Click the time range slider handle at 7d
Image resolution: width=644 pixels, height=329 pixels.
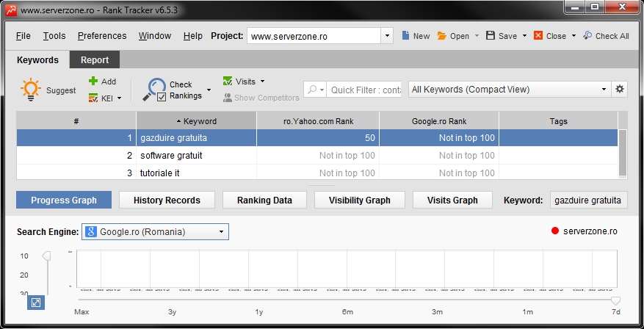point(615,300)
